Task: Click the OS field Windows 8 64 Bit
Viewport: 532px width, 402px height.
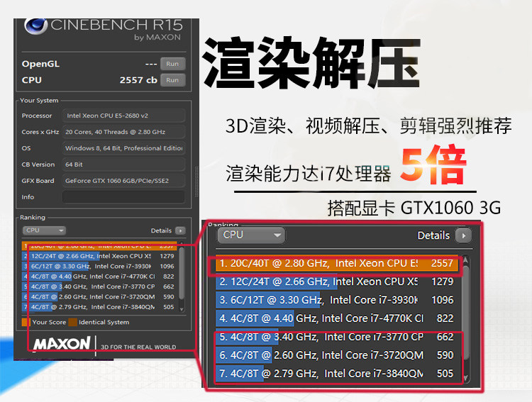Action: (123, 148)
